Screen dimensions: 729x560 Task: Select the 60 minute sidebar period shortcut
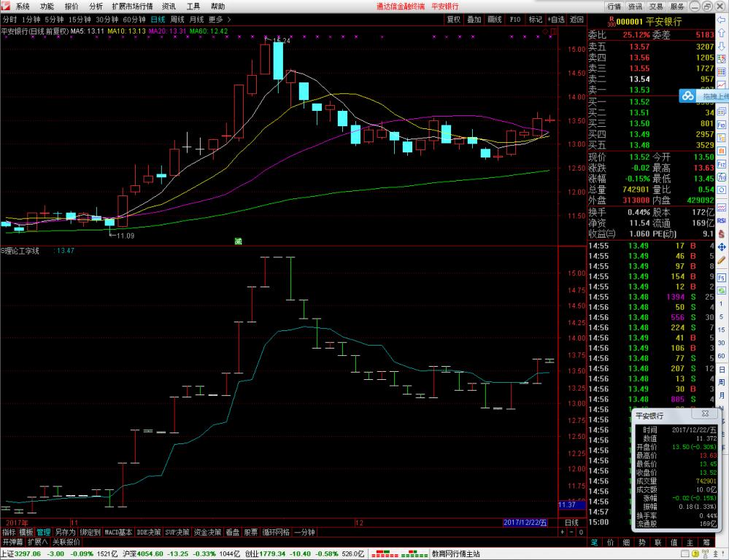[x=721, y=356]
